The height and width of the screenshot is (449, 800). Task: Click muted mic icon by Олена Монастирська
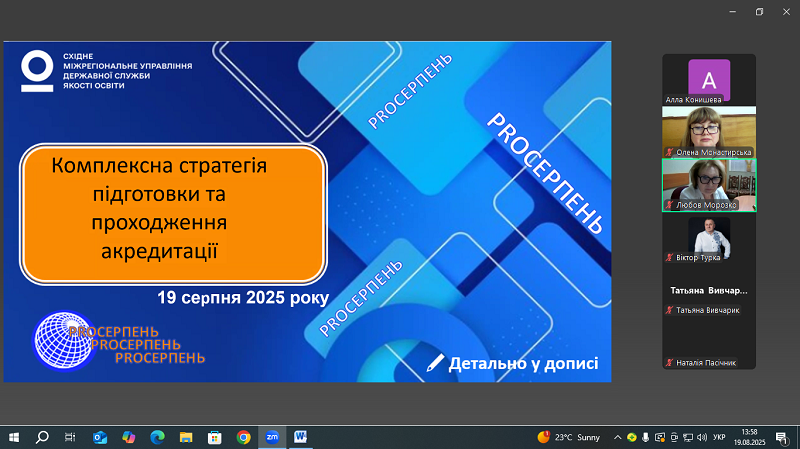(669, 152)
